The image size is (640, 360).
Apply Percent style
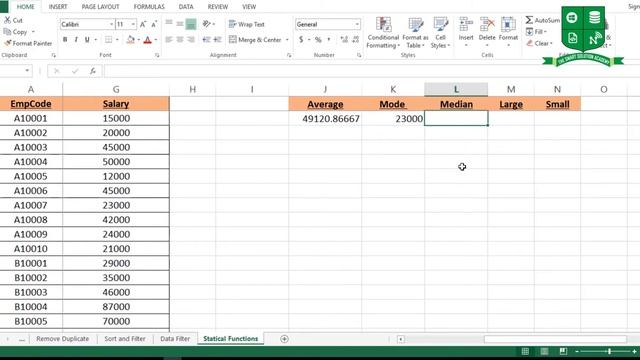pos(318,40)
